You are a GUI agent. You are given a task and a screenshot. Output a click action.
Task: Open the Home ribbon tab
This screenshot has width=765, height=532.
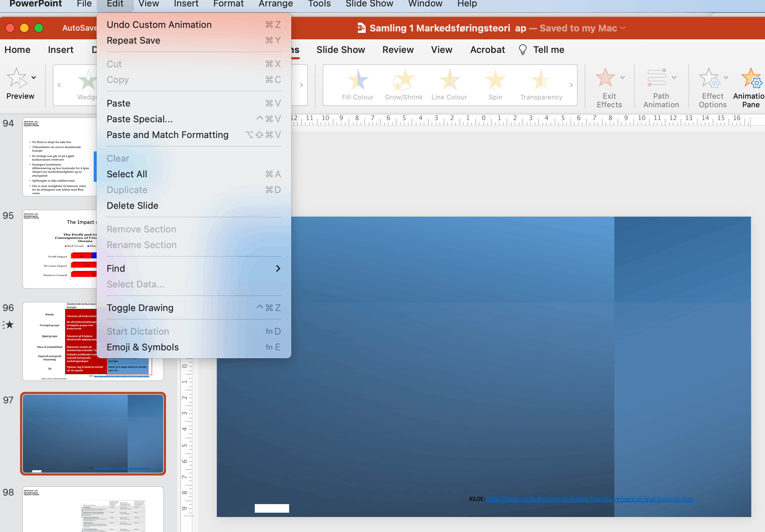[x=18, y=50]
